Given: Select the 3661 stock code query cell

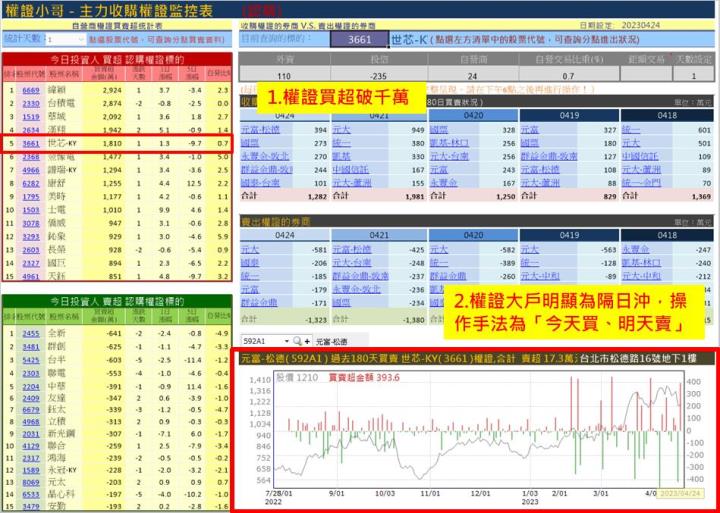Looking at the screenshot, I should (x=359, y=39).
